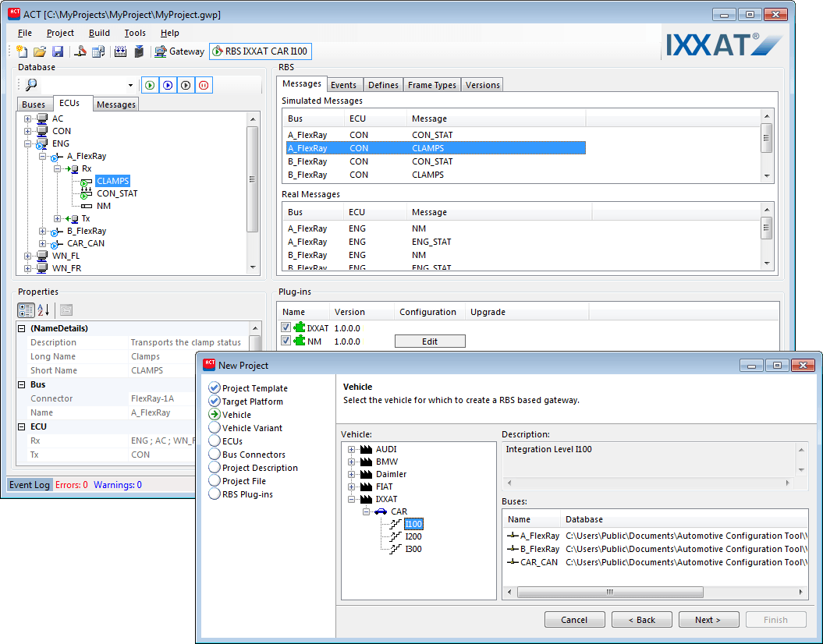The image size is (823, 644).
Task: Collapse the A_FlexRay node under ENG
Action: click(x=42, y=156)
